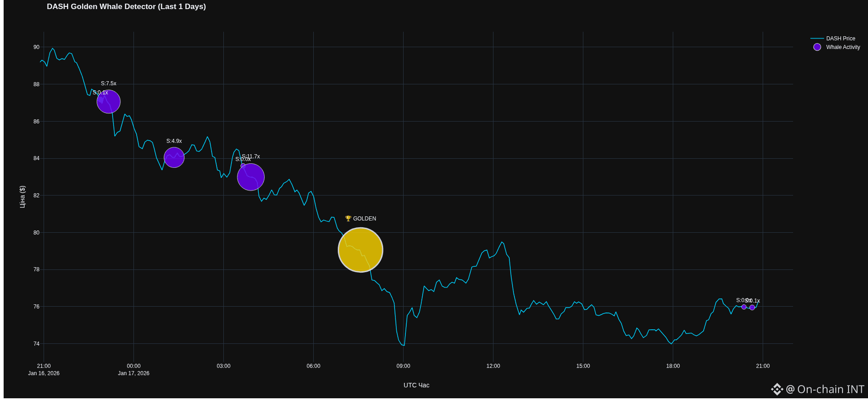Click the 15:00 x-axis tick label
The image size is (868, 401).
pyautogui.click(x=583, y=366)
